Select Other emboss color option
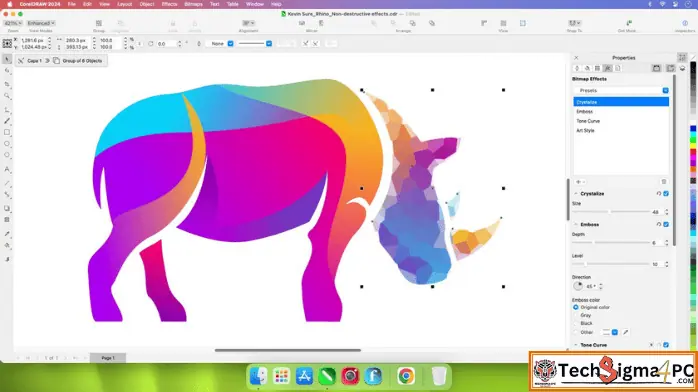This screenshot has width=698, height=392. (x=576, y=332)
